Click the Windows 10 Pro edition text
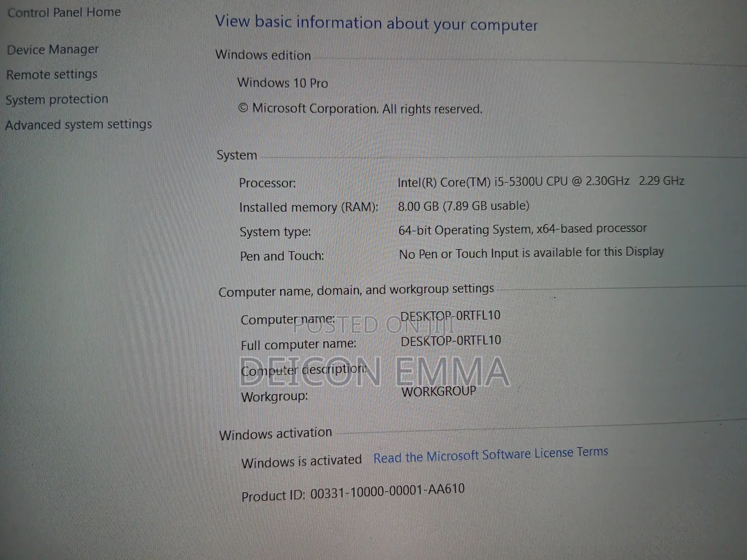Viewport: 747px width, 560px height. click(x=282, y=83)
